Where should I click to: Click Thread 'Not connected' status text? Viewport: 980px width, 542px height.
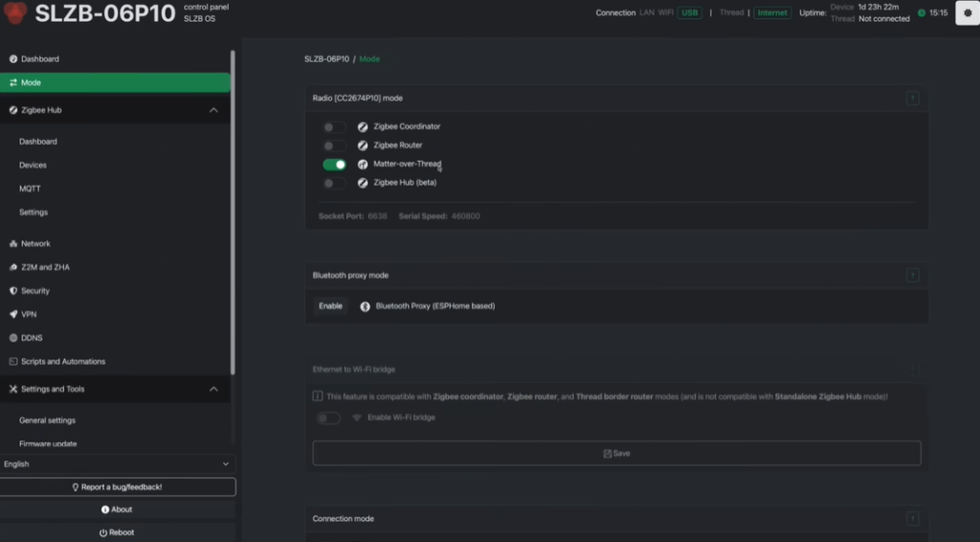tap(883, 19)
